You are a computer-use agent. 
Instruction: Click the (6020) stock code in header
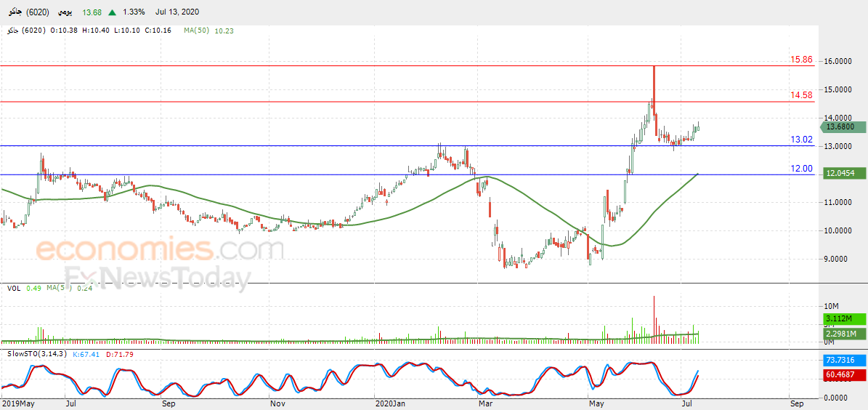[x=37, y=12]
